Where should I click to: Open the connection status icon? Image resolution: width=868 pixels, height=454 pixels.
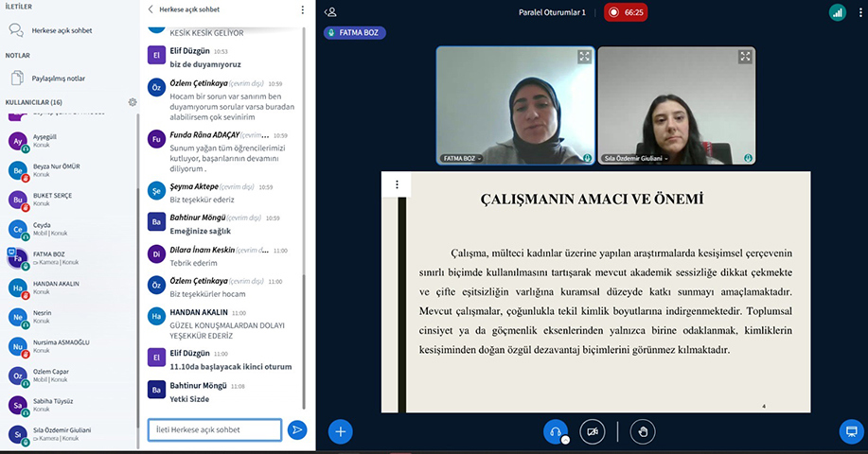point(837,12)
